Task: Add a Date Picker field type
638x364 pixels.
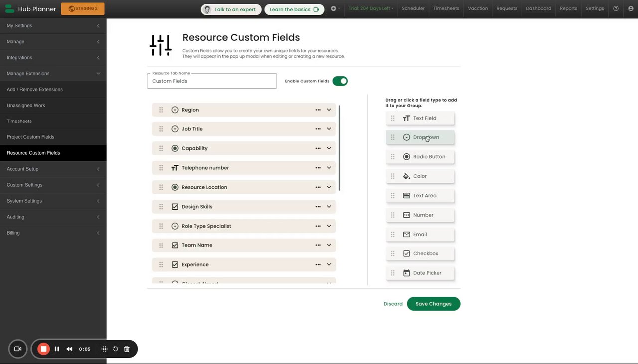Action: pos(420,273)
